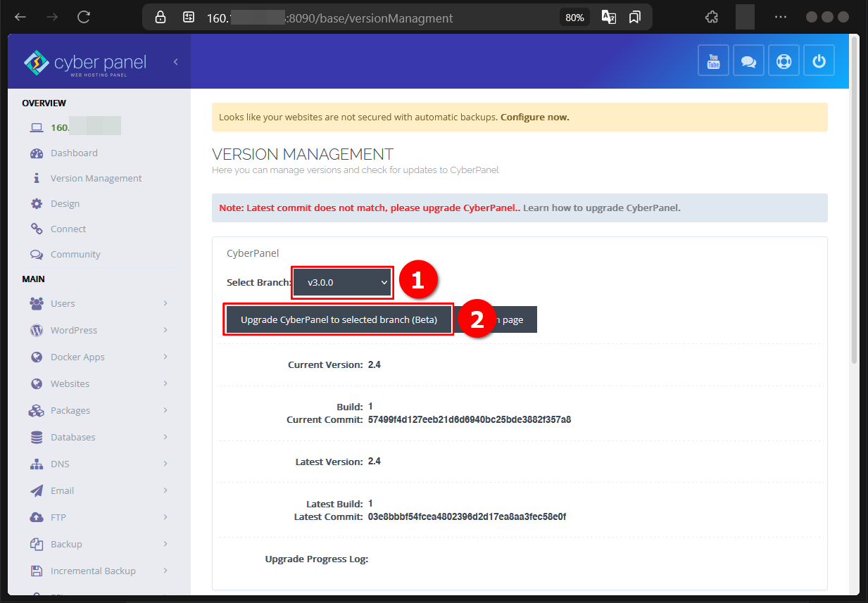Screen dimensions: 868x603
Task: Click the 80% zoom level indicator
Action: [x=574, y=18]
